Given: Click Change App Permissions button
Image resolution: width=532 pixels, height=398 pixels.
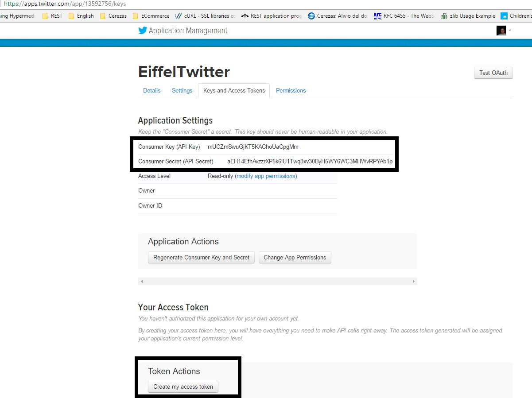Looking at the screenshot, I should 295,257.
